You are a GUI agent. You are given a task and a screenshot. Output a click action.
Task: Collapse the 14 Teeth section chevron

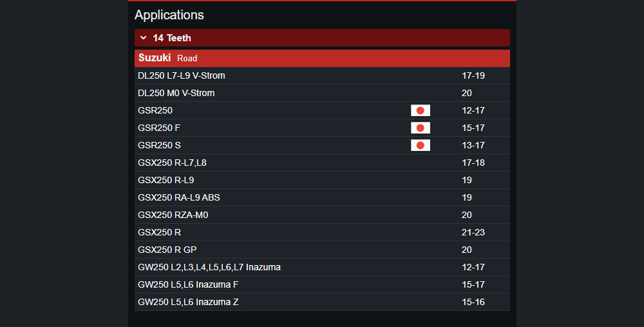point(143,38)
